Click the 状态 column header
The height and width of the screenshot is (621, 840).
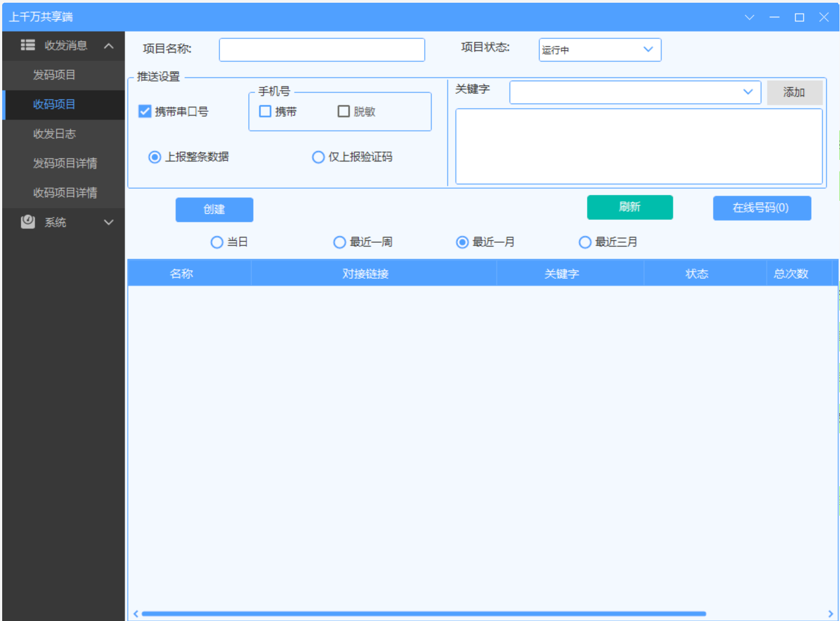pyautogui.click(x=705, y=273)
